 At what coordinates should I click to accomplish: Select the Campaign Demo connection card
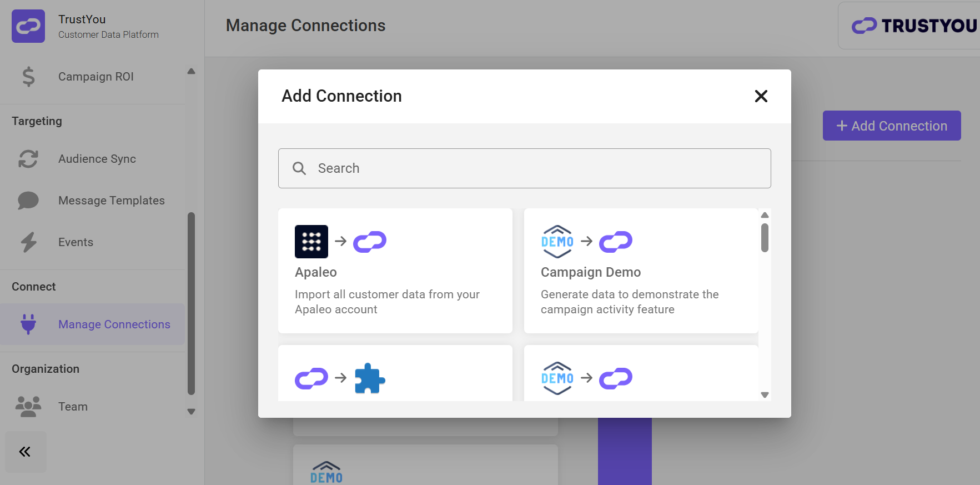(x=641, y=271)
